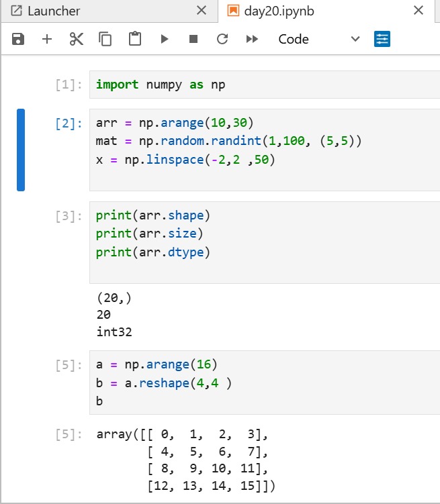
Task: Click the [2]: prompt label
Action: (x=69, y=123)
